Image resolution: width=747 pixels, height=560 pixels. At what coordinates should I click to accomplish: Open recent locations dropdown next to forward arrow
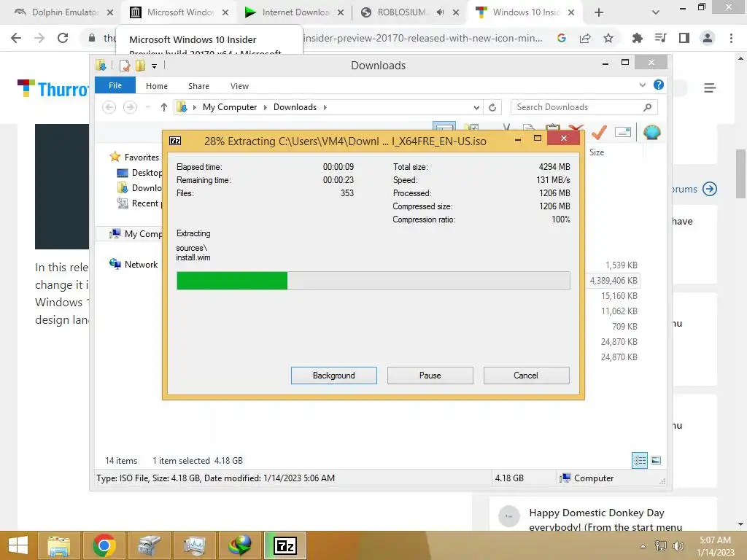147,107
